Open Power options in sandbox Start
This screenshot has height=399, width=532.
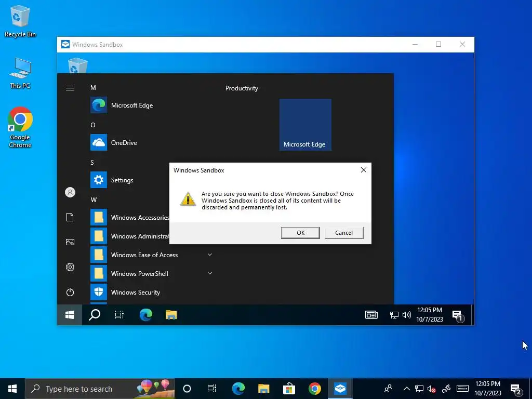tap(70, 292)
